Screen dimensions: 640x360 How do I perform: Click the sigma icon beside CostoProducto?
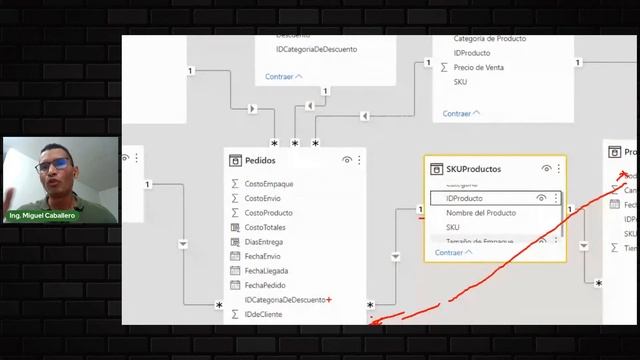coord(235,213)
